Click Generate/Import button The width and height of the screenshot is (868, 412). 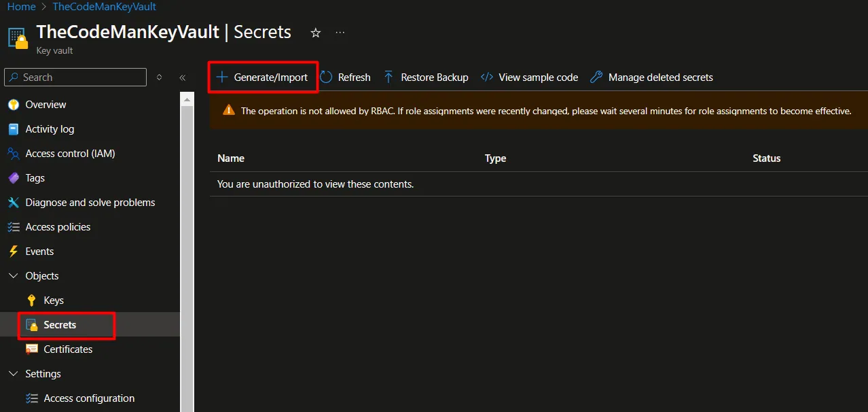coord(262,78)
